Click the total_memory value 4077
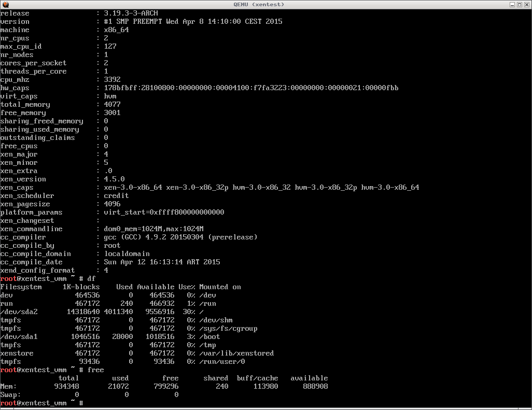Screen dimensions: 532x410 coord(112,104)
